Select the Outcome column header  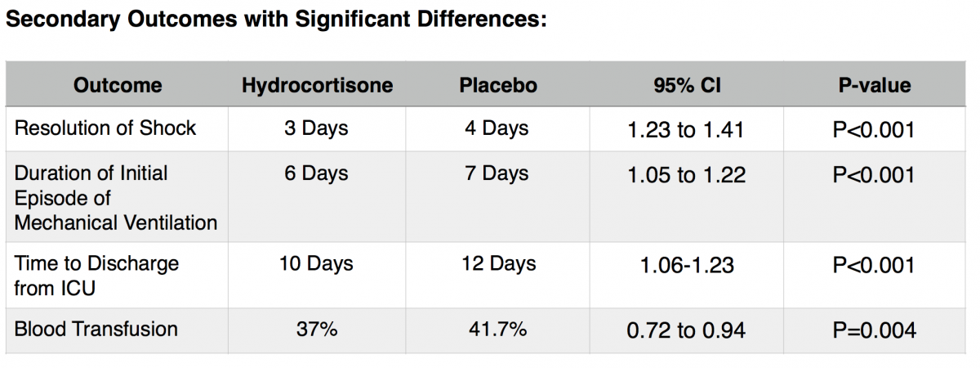pyautogui.click(x=118, y=85)
